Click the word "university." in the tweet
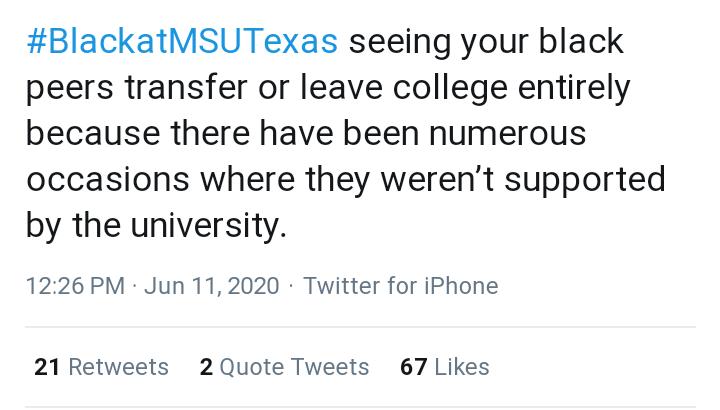 tap(209, 226)
